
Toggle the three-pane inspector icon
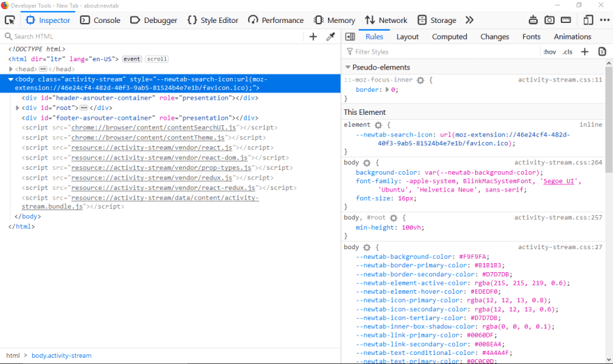350,37
